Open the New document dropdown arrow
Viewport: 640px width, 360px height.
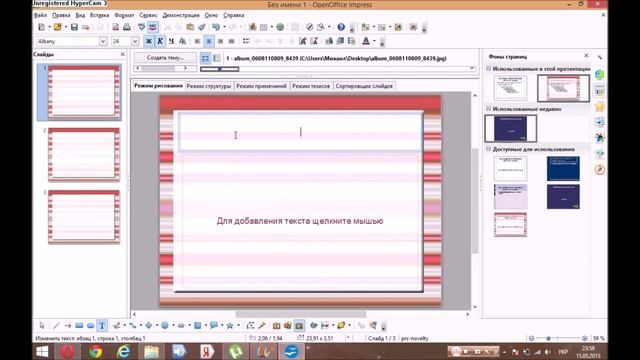point(49,27)
